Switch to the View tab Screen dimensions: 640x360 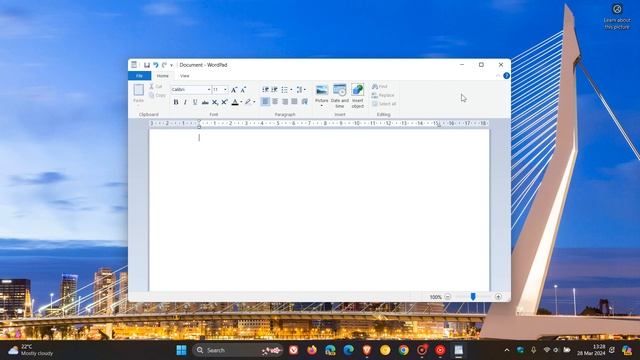(184, 76)
